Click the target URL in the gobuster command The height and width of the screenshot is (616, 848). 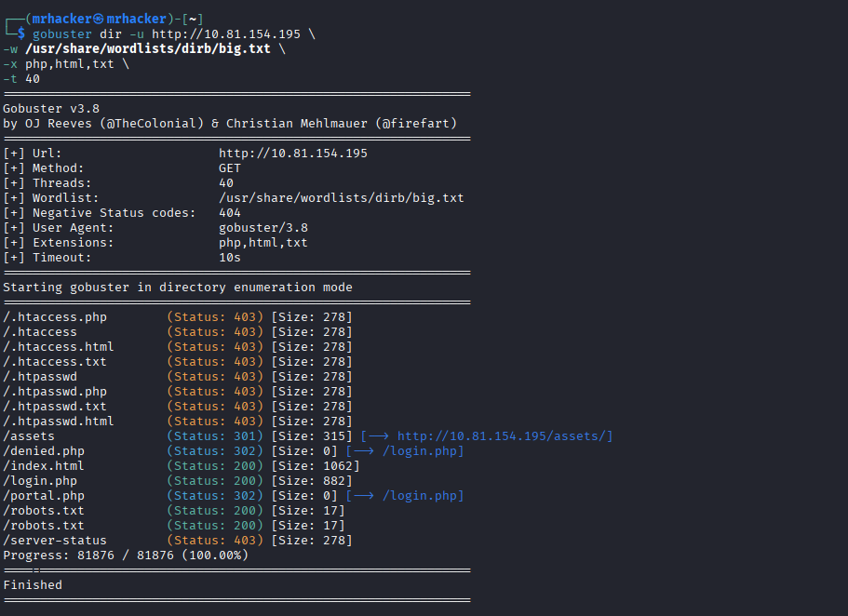coord(226,34)
